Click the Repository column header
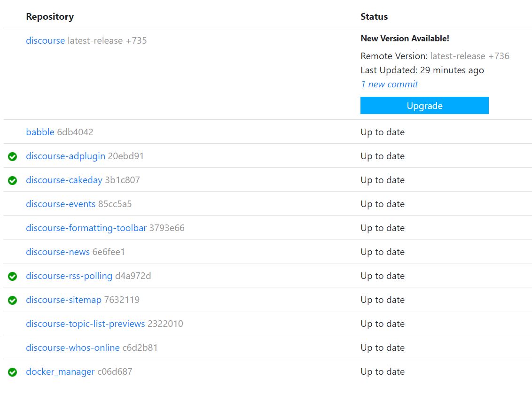 pyautogui.click(x=50, y=16)
